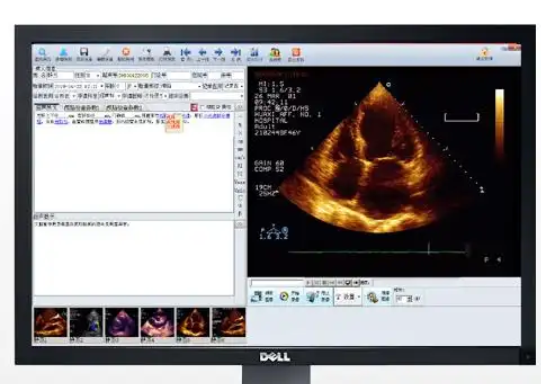Click the blue hyperlink in report text

tap(61, 122)
